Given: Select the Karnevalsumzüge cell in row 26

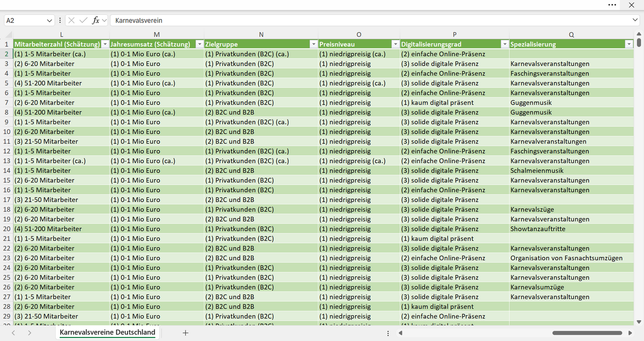Looking at the screenshot, I should 571,287.
